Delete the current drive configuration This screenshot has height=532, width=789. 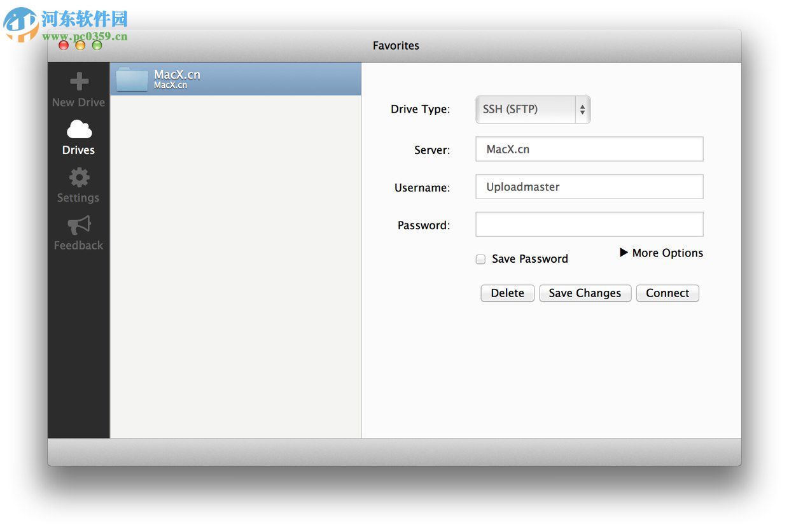(x=507, y=293)
